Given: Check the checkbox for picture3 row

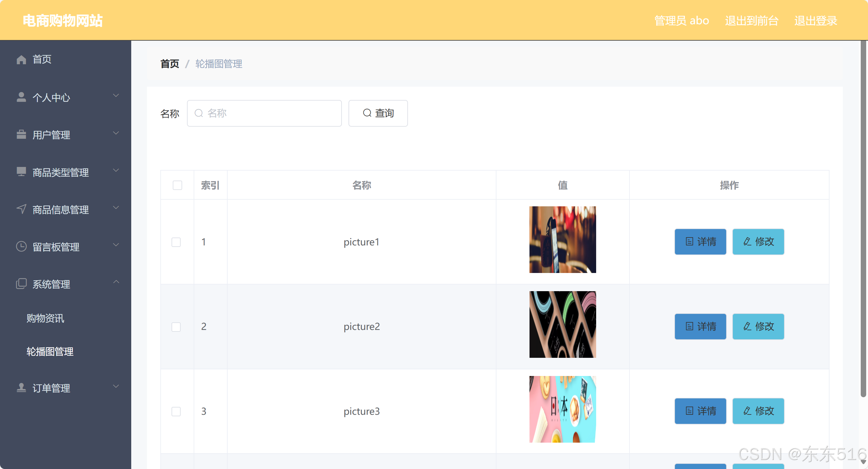Looking at the screenshot, I should pos(176,411).
